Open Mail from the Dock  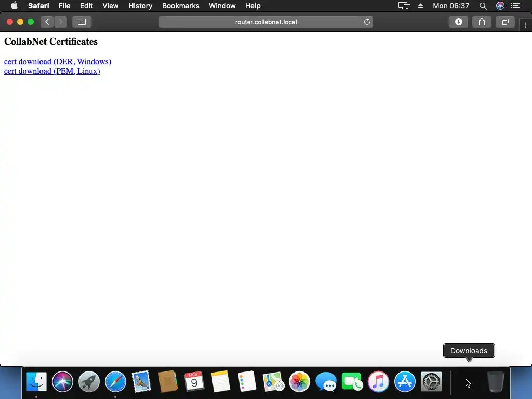[x=141, y=382]
